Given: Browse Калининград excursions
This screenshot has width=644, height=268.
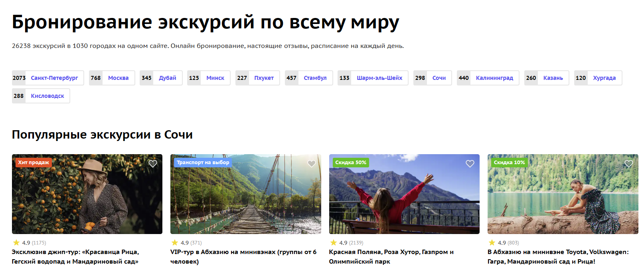Looking at the screenshot, I should (494, 78).
